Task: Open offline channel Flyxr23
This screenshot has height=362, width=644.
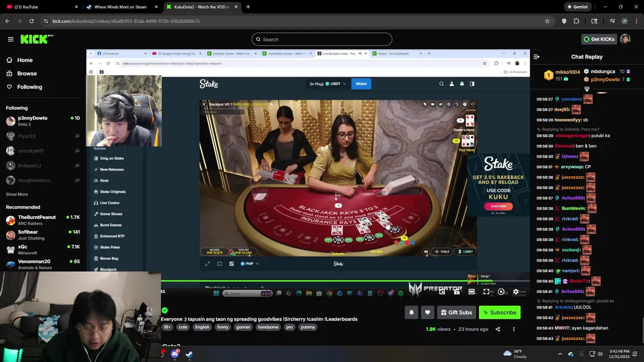Action: 42,136
